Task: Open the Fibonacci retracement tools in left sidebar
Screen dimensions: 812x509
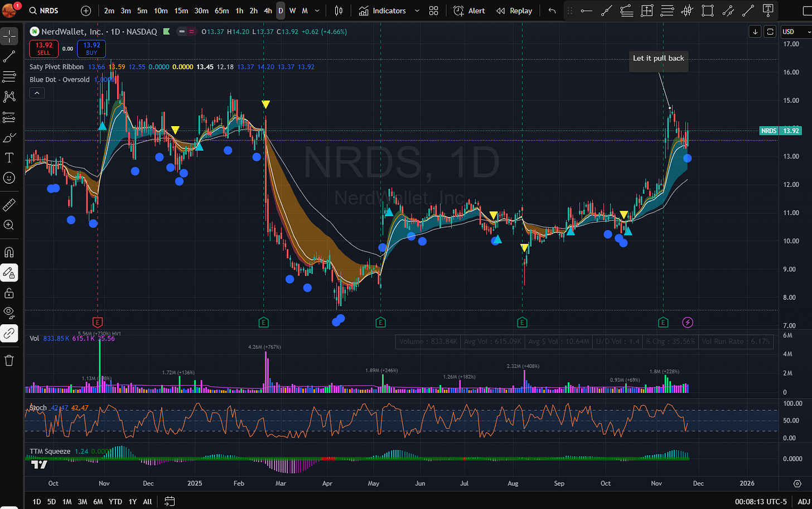Action: pos(9,76)
